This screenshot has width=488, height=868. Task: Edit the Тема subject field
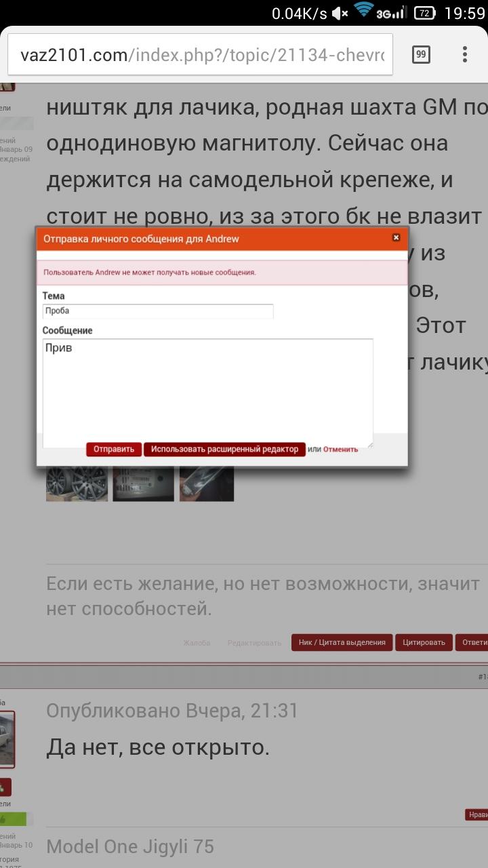pyautogui.click(x=158, y=311)
